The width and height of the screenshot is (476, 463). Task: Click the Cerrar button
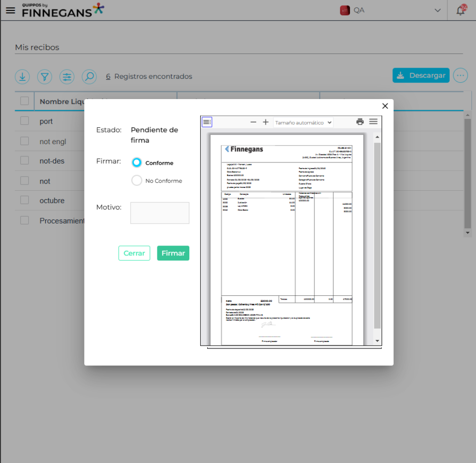[134, 253]
